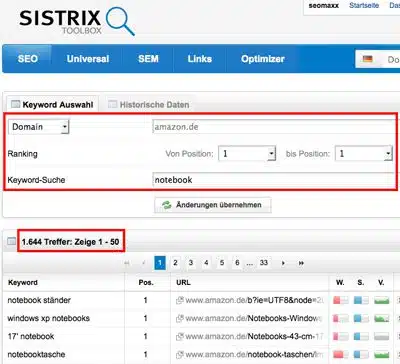Go to results page 3
Viewport: 400px width, 364px height.
(x=191, y=263)
